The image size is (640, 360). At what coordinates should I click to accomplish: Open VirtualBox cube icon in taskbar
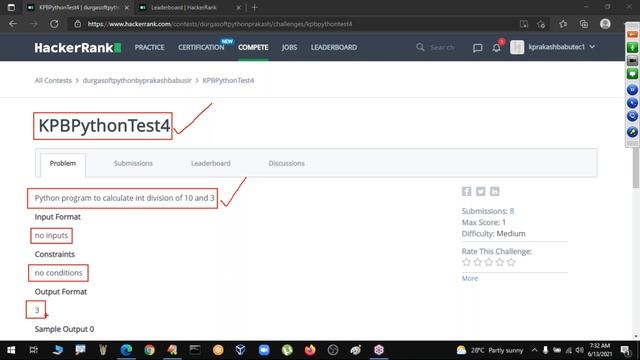coord(240,350)
